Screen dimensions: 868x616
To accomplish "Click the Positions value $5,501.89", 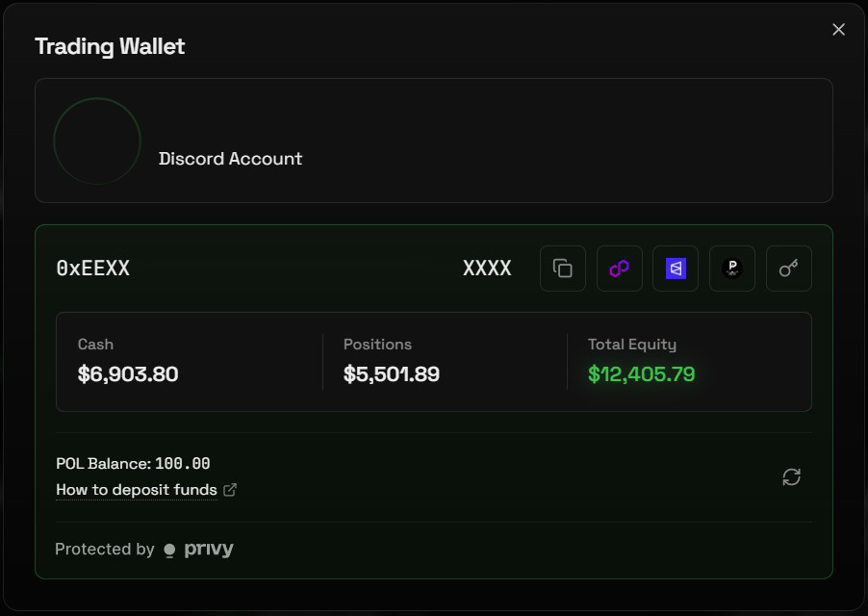I will (392, 374).
